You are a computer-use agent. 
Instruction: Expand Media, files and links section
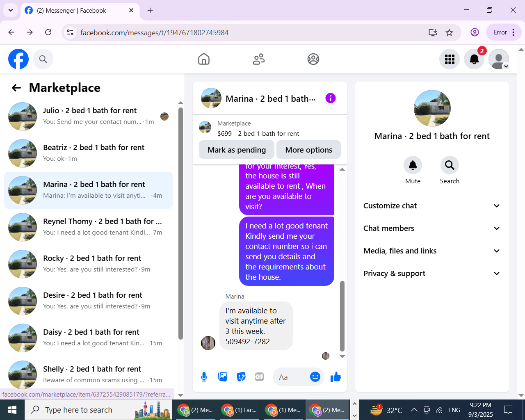pyautogui.click(x=432, y=251)
